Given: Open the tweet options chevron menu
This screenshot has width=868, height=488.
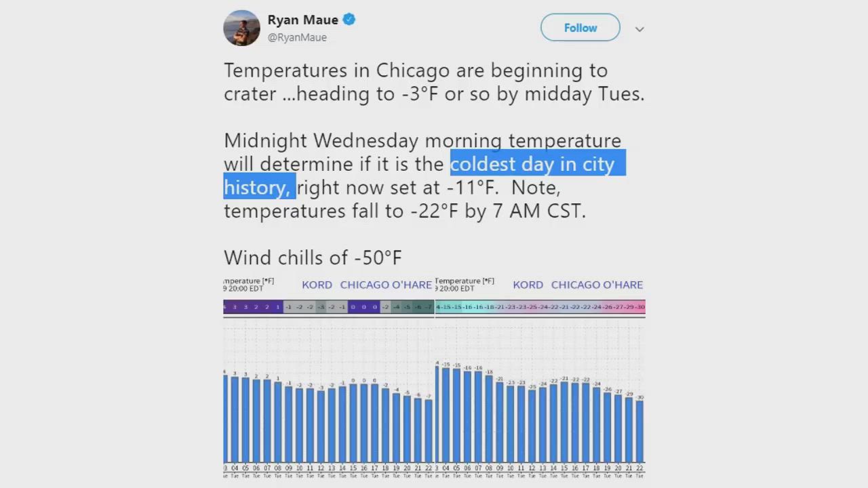Looking at the screenshot, I should coord(639,29).
